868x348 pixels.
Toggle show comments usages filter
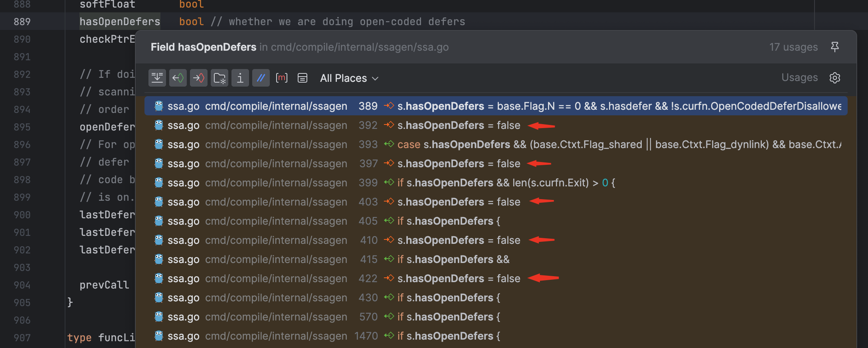pos(261,78)
